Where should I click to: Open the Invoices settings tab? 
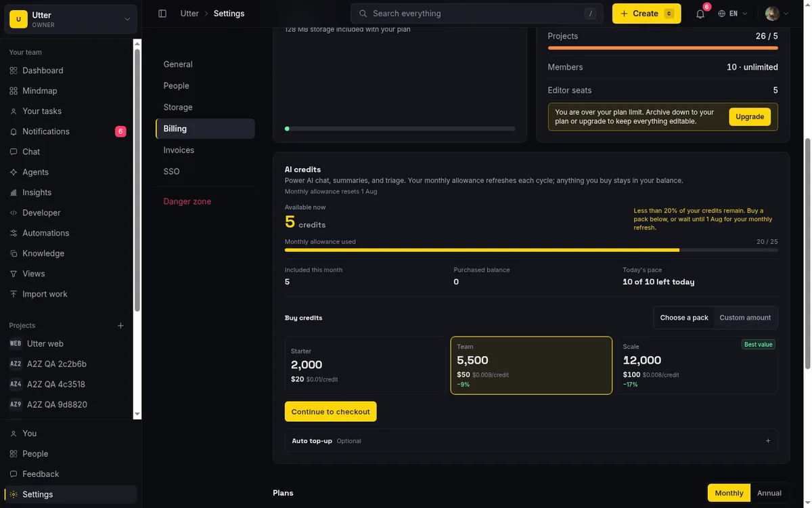point(205,150)
